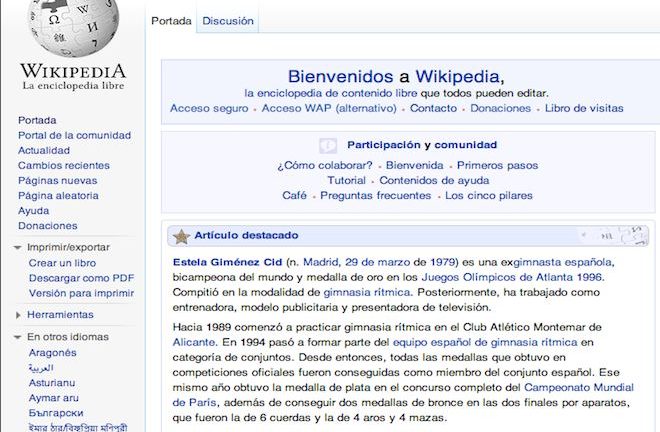Click the En otros idiomas label
The height and width of the screenshot is (432, 660).
coord(68,337)
